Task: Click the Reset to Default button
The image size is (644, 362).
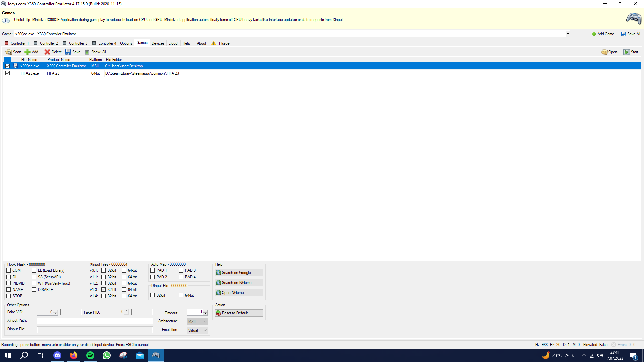Action: pos(239,313)
